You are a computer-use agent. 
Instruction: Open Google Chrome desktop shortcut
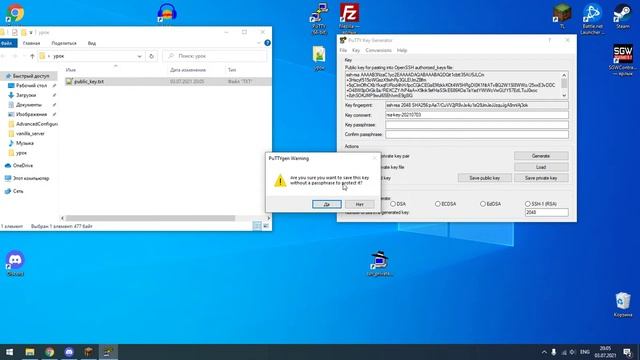point(15,13)
